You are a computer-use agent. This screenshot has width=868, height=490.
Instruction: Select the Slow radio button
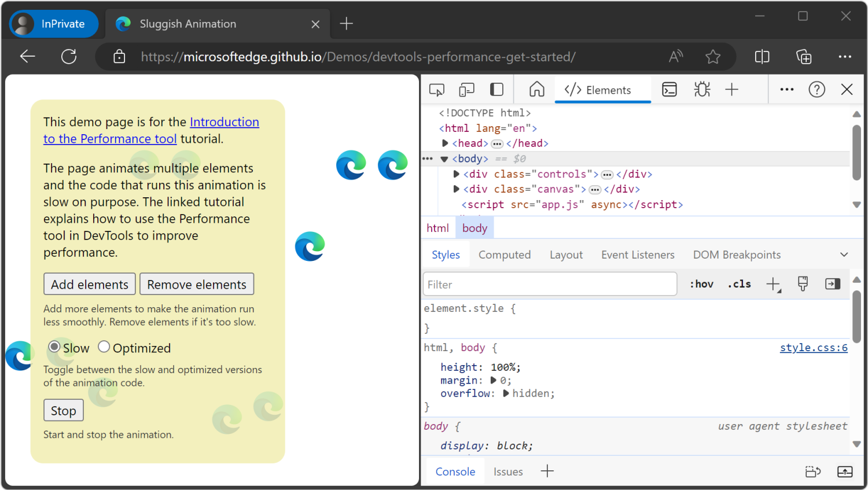[54, 347]
